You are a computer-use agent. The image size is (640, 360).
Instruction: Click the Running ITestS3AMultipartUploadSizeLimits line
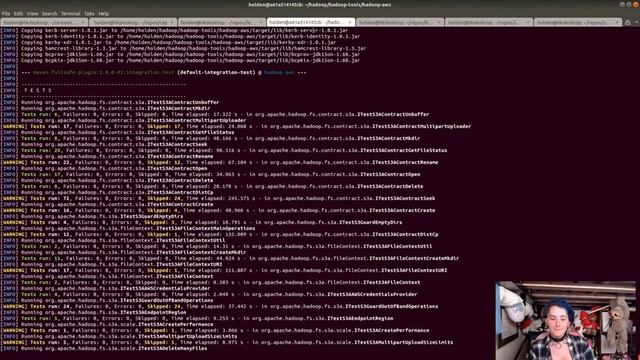119,336
